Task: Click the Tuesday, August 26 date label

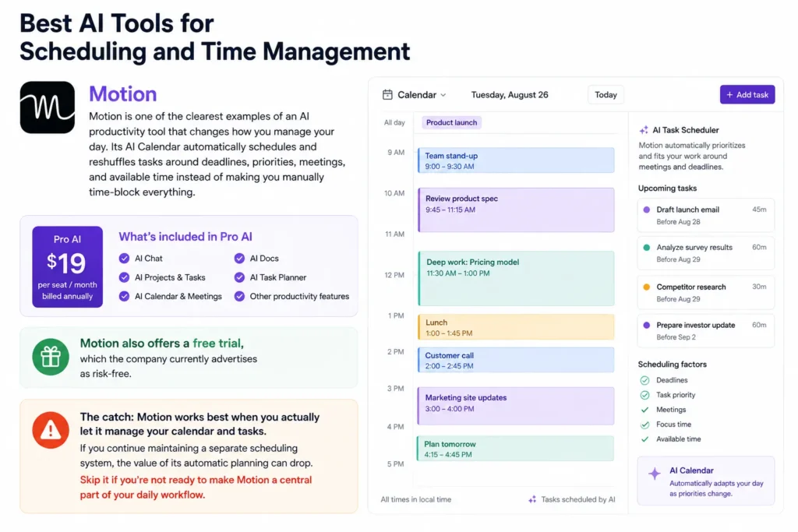Action: click(510, 94)
